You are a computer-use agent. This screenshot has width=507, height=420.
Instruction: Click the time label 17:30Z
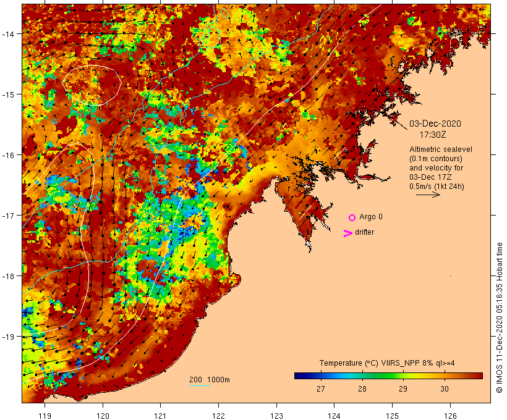[433, 135]
